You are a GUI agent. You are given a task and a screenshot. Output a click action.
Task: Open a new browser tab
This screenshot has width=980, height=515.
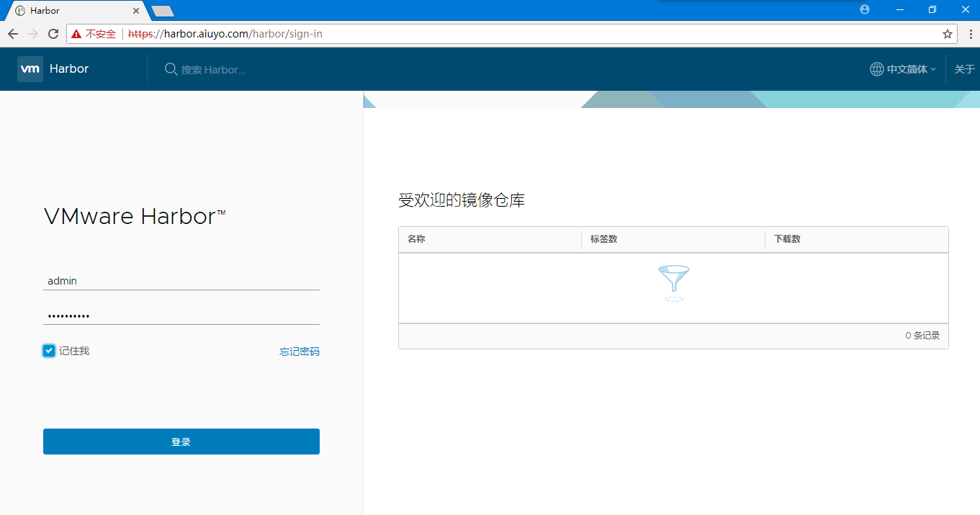point(163,11)
